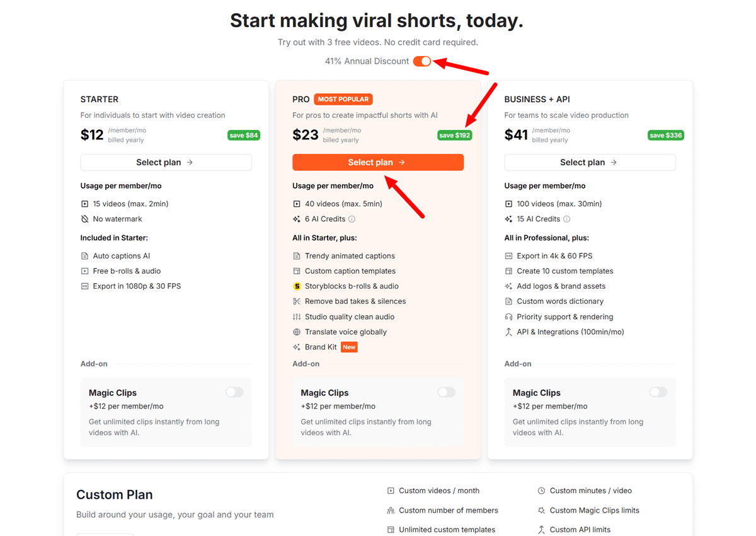Select the Starter plan

(166, 162)
